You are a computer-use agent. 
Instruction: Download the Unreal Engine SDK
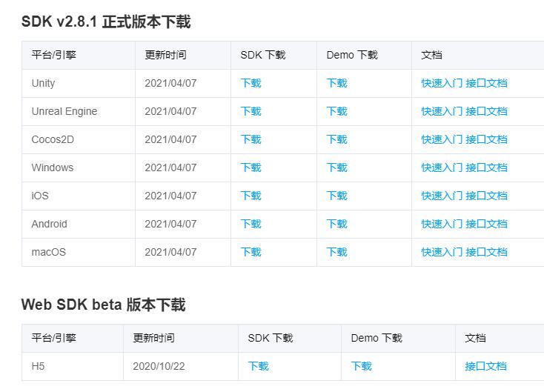pyautogui.click(x=251, y=111)
